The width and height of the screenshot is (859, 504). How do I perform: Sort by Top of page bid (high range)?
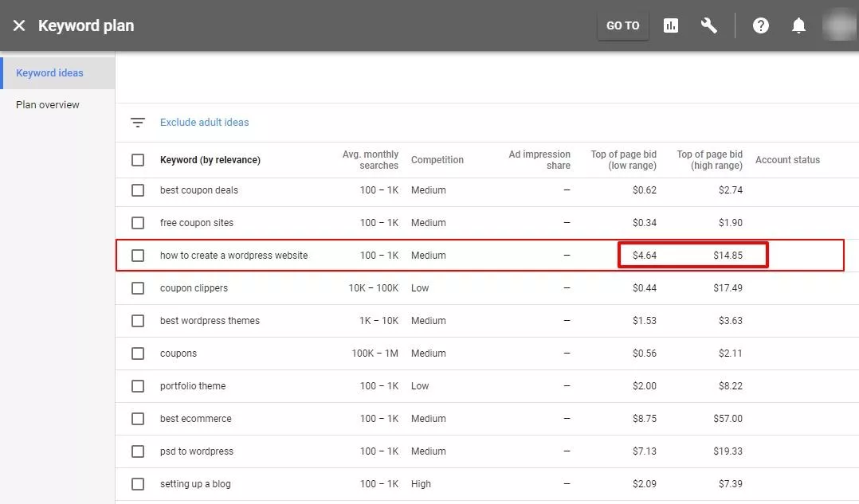(709, 160)
